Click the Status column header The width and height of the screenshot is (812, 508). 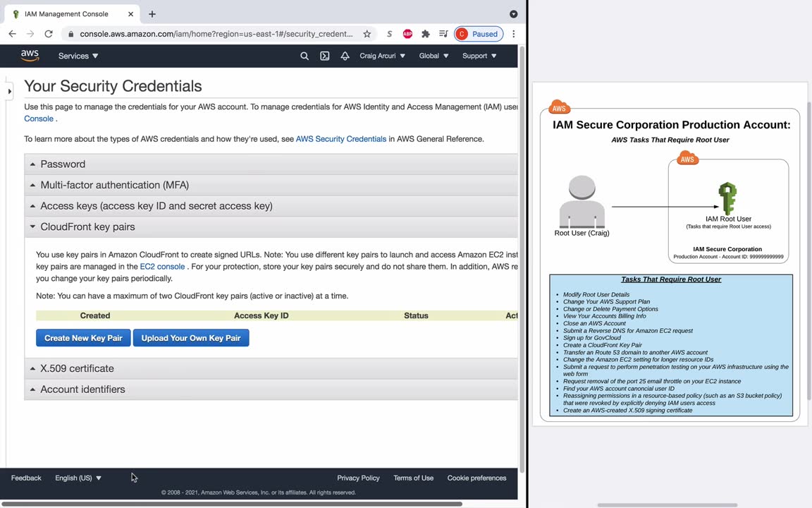click(416, 315)
